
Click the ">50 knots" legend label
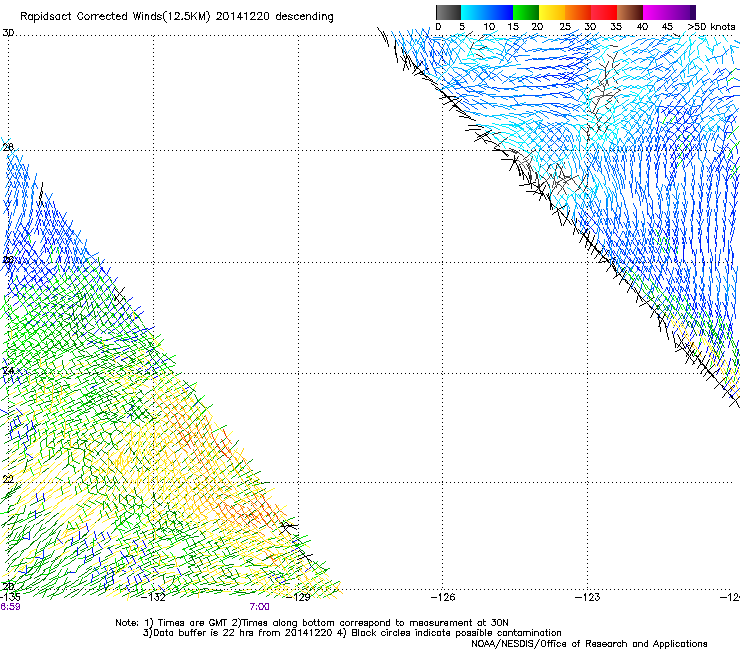tap(711, 27)
